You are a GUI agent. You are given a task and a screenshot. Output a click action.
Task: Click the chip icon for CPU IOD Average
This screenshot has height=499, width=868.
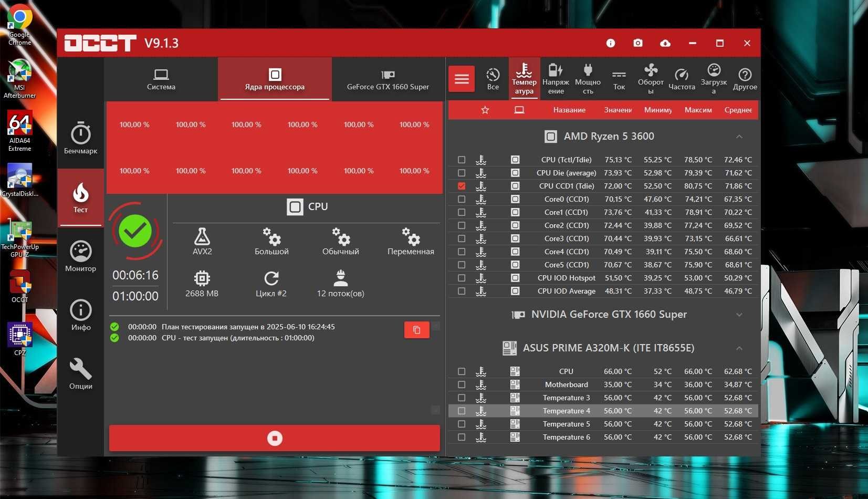[x=515, y=291]
